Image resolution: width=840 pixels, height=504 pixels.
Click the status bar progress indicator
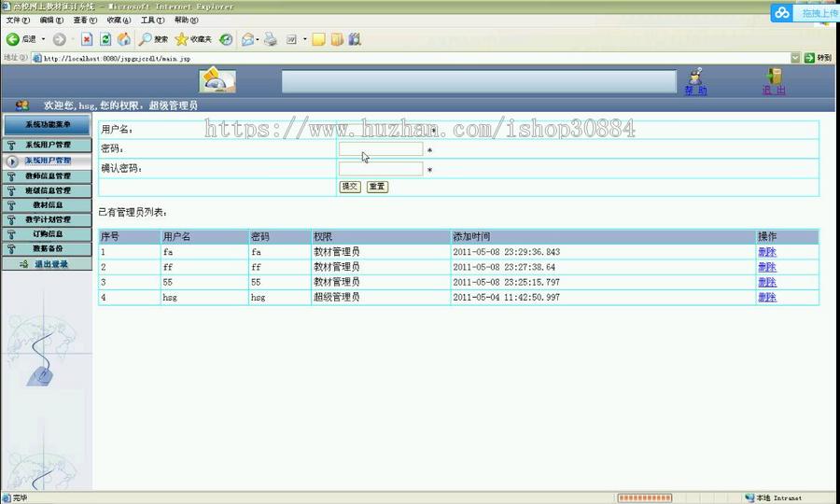click(x=644, y=498)
